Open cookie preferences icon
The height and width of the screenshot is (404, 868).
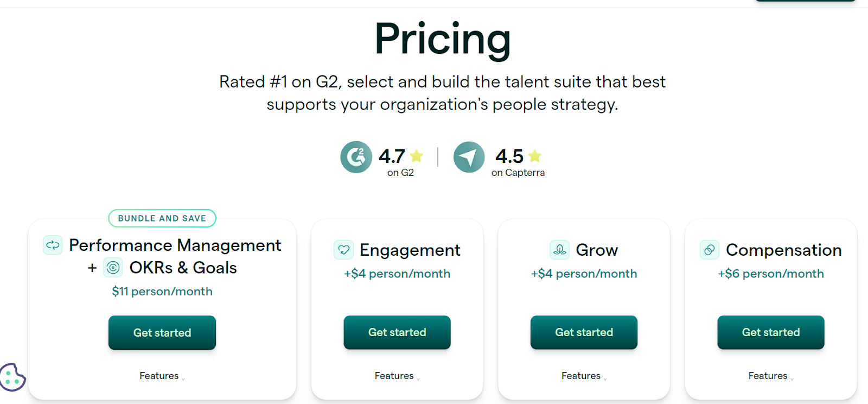12,377
